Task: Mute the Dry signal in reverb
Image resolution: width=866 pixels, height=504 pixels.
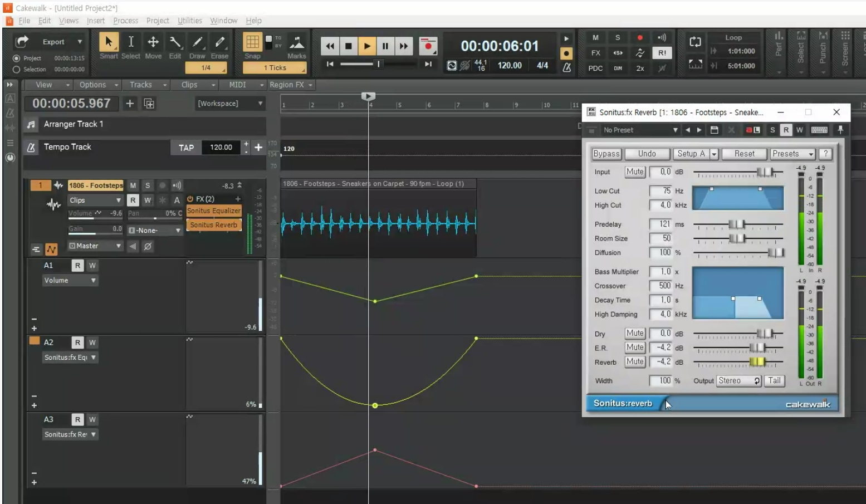Action: click(635, 333)
